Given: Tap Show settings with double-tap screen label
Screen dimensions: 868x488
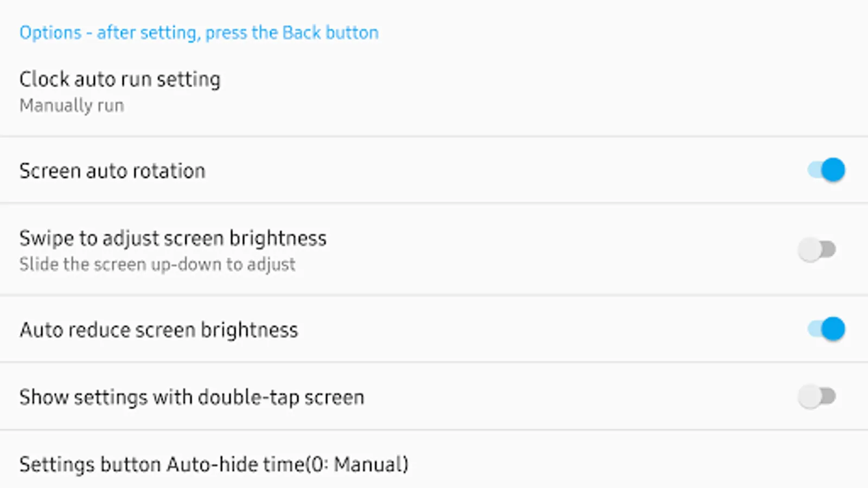Looking at the screenshot, I should coord(192,397).
